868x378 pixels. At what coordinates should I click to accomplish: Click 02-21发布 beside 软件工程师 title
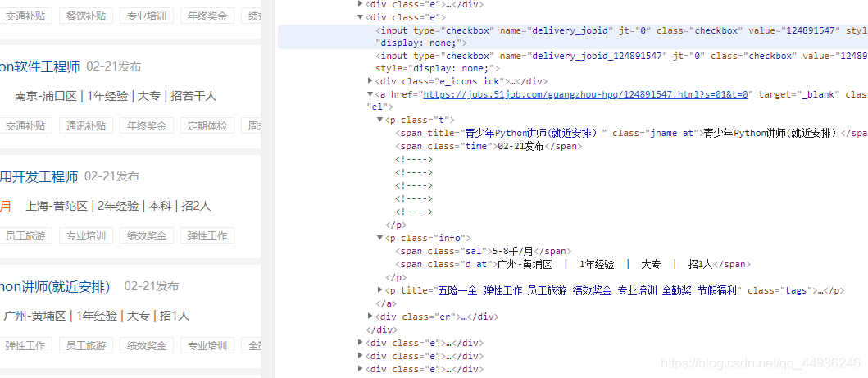(113, 67)
